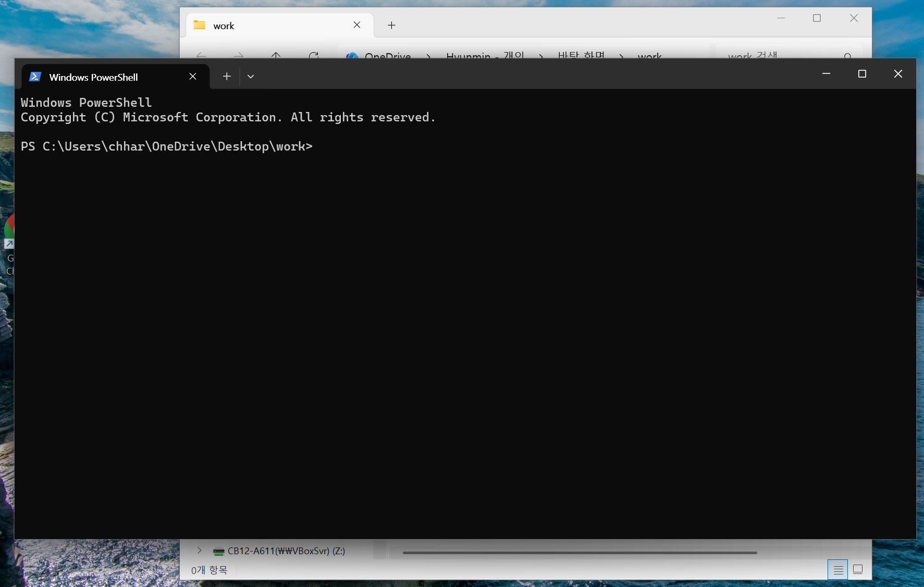Select the Windows PowerShell tab

116,77
